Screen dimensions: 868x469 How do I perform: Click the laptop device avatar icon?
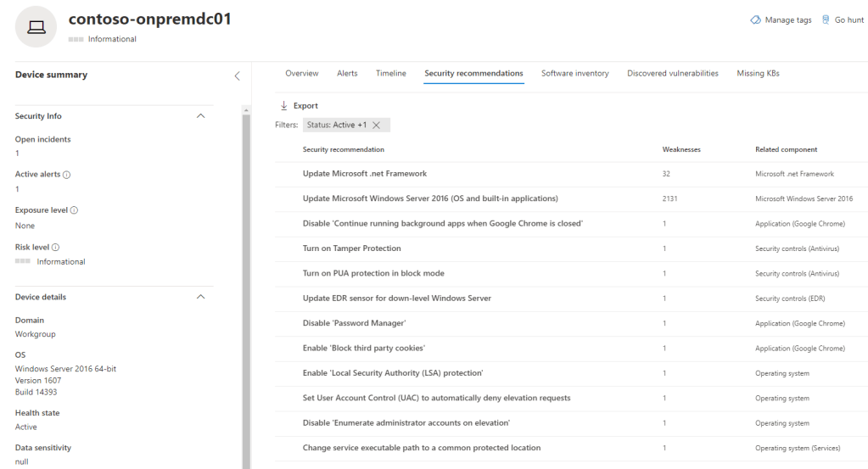(38, 28)
